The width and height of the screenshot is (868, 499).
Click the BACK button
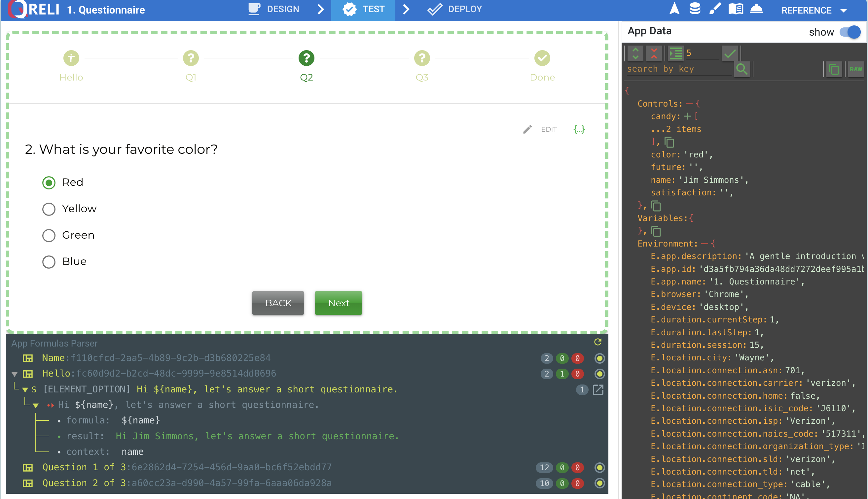(278, 303)
